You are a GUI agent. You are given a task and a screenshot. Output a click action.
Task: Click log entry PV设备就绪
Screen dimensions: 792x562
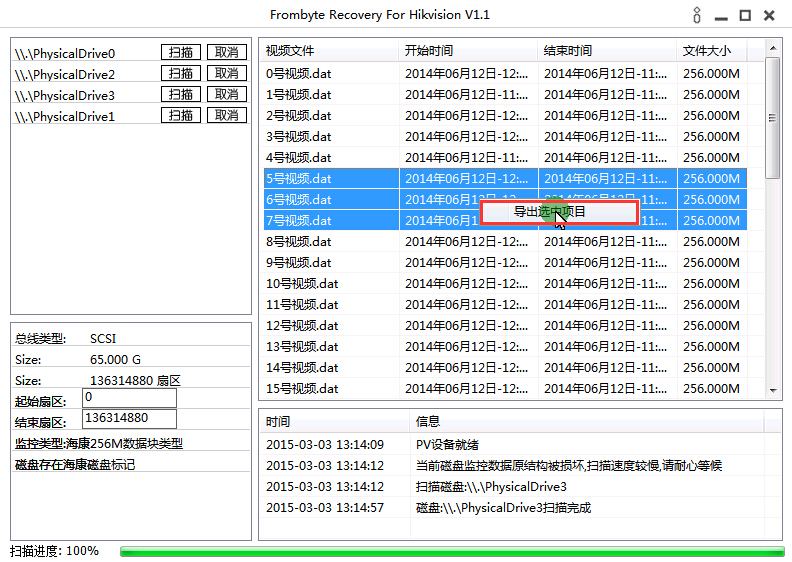coord(448,445)
